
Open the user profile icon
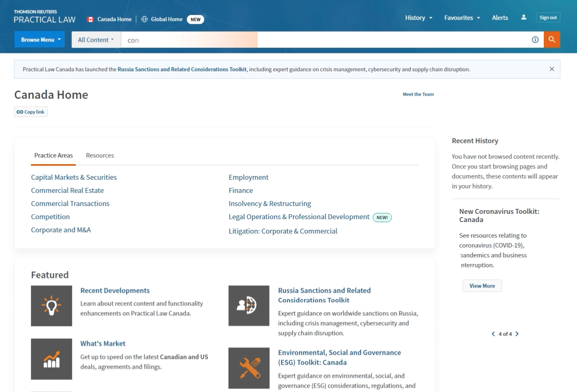tap(524, 17)
